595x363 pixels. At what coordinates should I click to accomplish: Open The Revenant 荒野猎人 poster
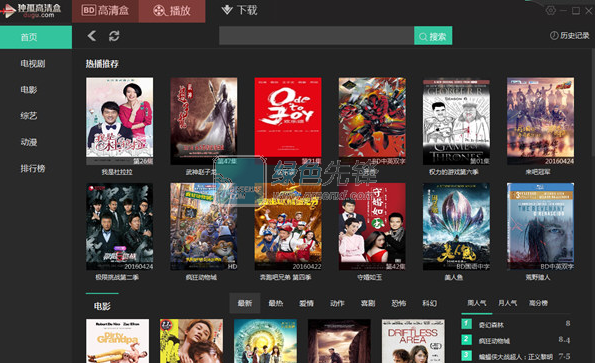(540, 226)
